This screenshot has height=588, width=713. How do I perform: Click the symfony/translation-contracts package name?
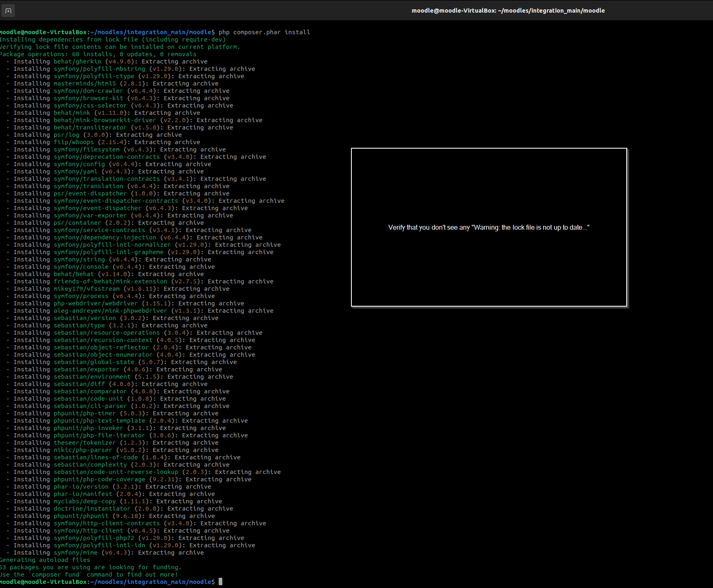coord(107,179)
